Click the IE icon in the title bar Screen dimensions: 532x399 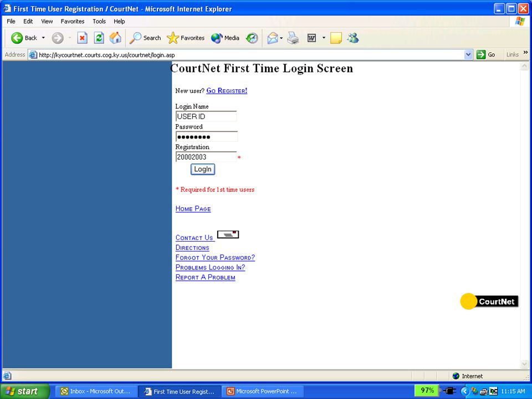[x=7, y=8]
